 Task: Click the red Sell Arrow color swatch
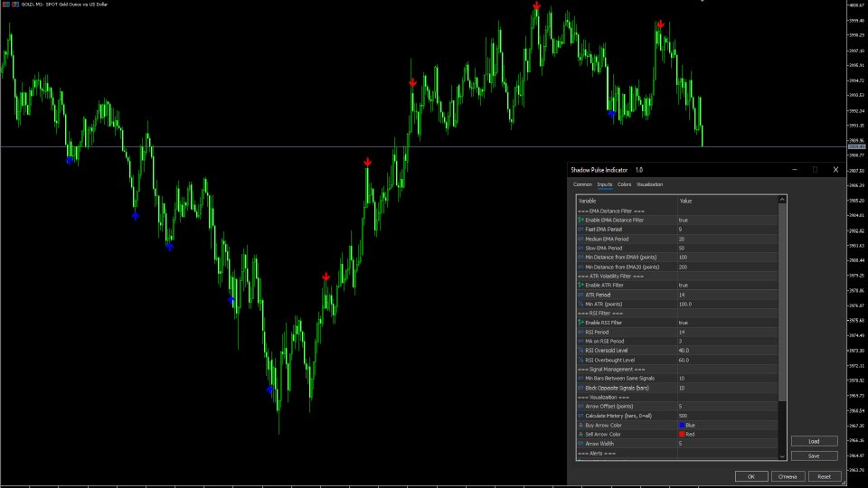[x=682, y=435]
